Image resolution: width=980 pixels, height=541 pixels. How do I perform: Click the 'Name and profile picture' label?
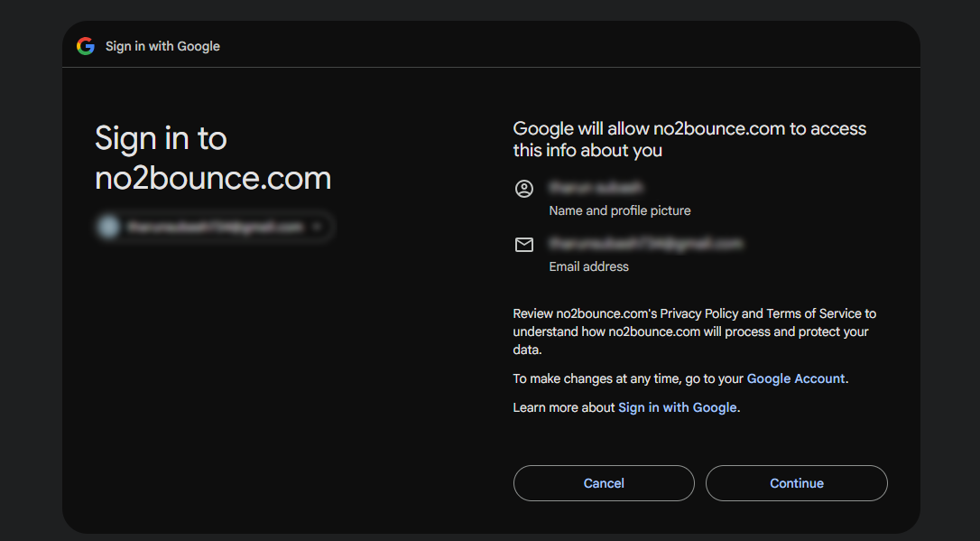coord(619,210)
